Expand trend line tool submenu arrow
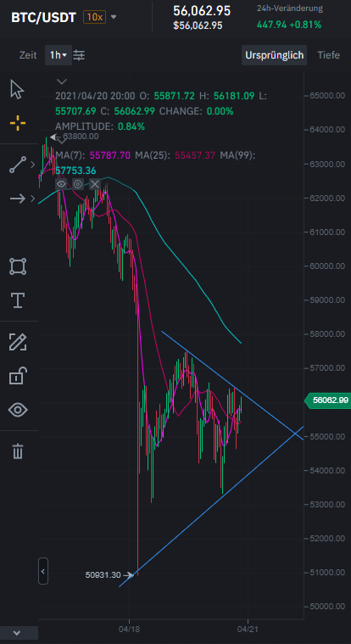Screen dimensions: 351x644 33,165
